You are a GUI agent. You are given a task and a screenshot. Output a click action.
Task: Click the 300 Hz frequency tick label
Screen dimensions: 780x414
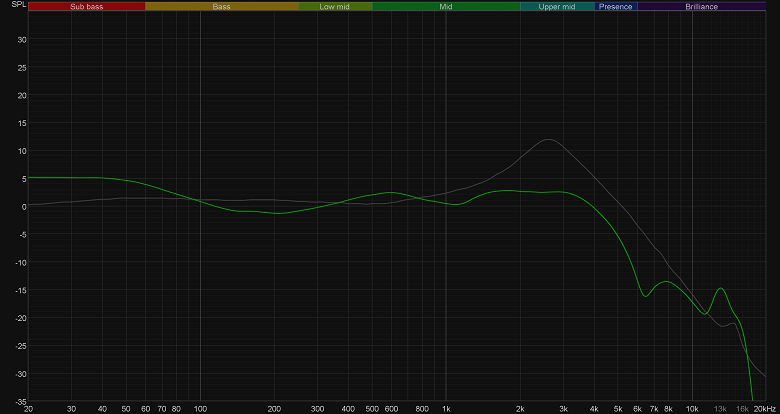[x=317, y=409]
